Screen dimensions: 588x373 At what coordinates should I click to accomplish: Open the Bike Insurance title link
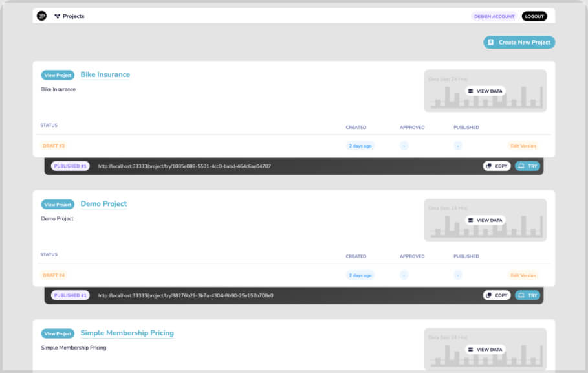pos(105,74)
